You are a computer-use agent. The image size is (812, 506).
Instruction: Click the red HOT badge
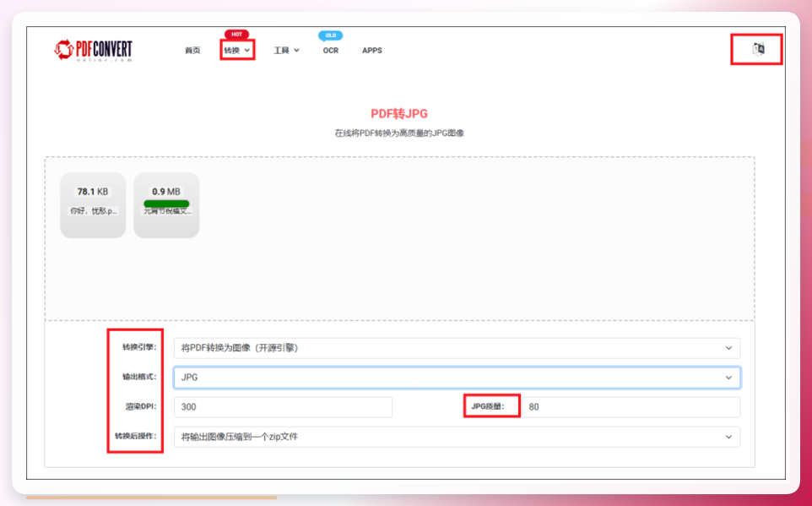click(236, 35)
